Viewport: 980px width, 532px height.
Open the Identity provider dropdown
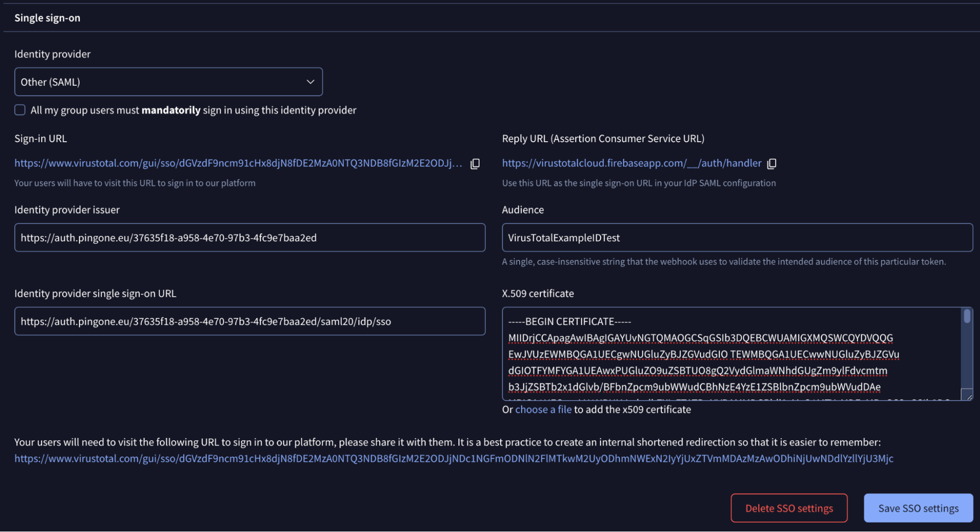click(168, 82)
